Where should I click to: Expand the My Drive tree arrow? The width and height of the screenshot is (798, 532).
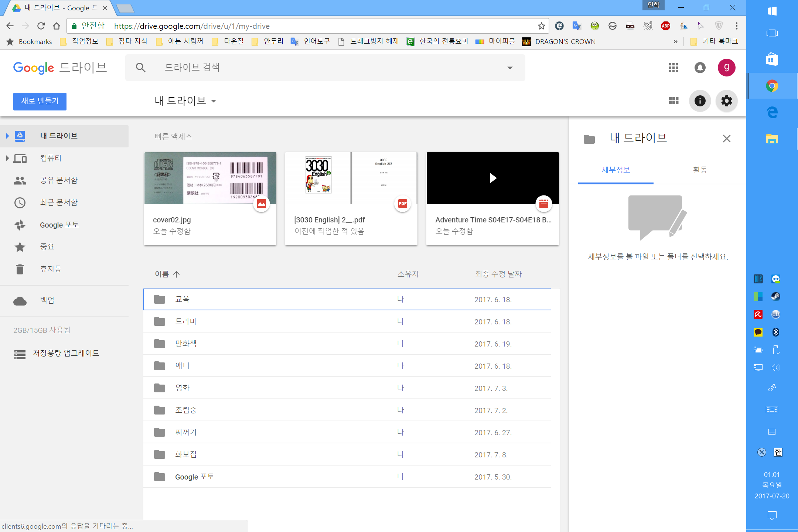pos(7,136)
